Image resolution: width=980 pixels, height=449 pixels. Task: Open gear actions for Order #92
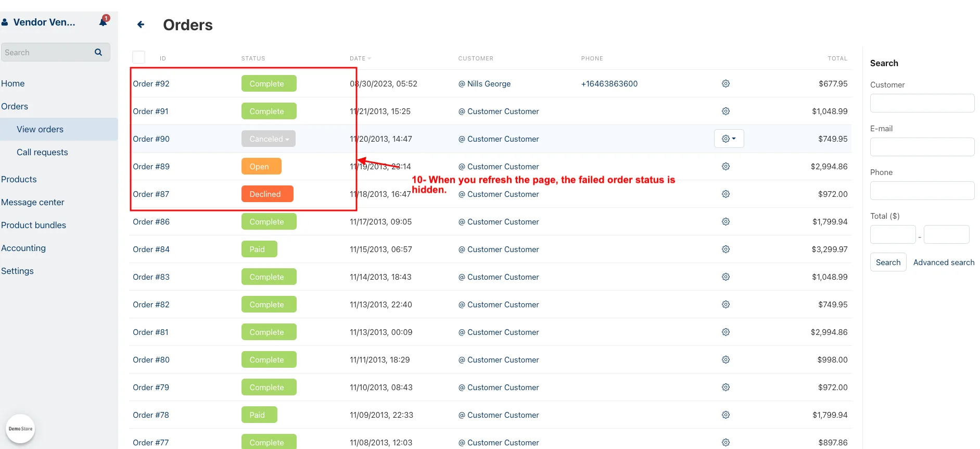[x=726, y=83]
